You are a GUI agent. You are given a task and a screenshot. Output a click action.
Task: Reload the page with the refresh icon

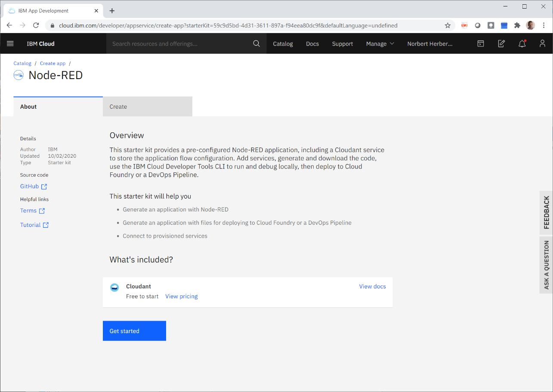[36, 25]
